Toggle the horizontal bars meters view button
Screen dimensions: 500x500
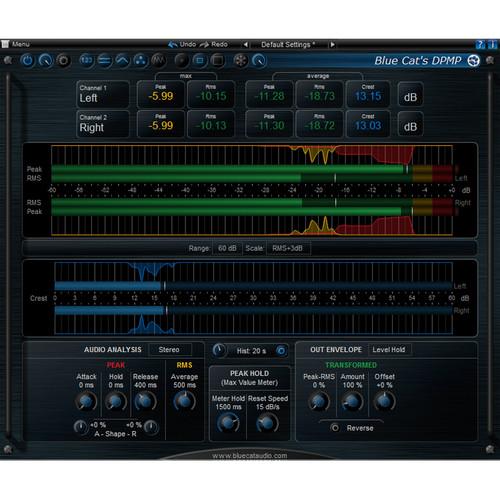pos(104,61)
